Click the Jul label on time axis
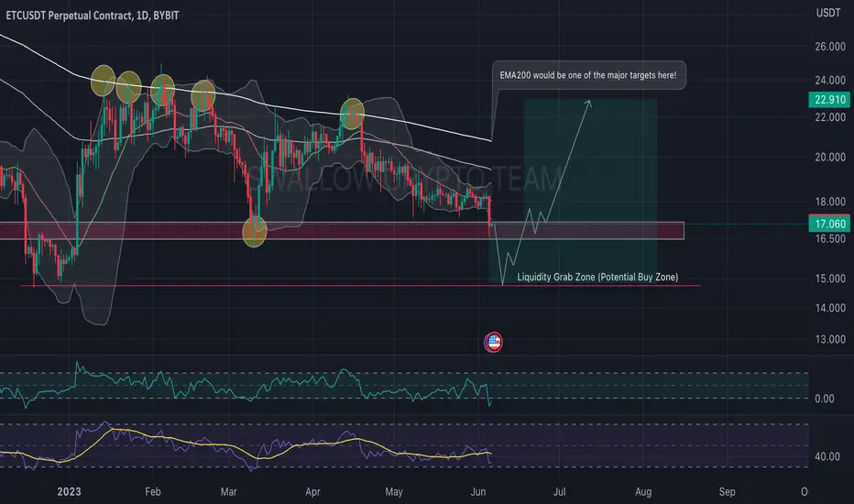854x504 pixels. [559, 491]
